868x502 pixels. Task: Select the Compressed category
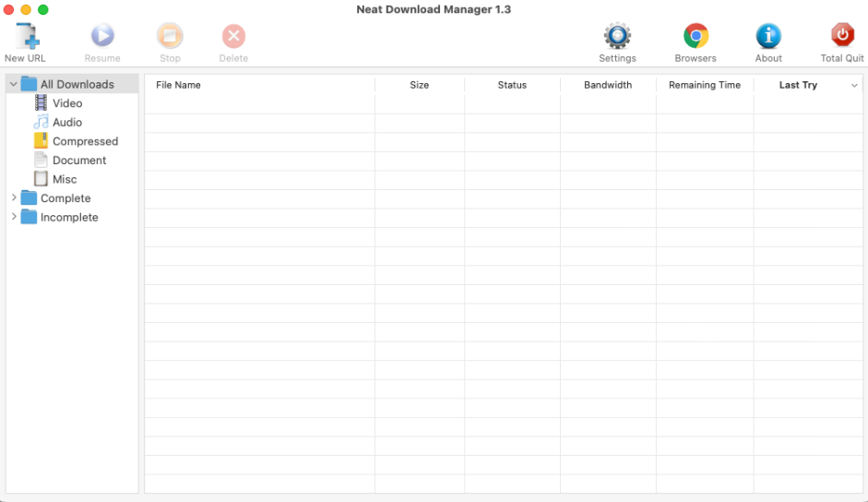(x=85, y=141)
